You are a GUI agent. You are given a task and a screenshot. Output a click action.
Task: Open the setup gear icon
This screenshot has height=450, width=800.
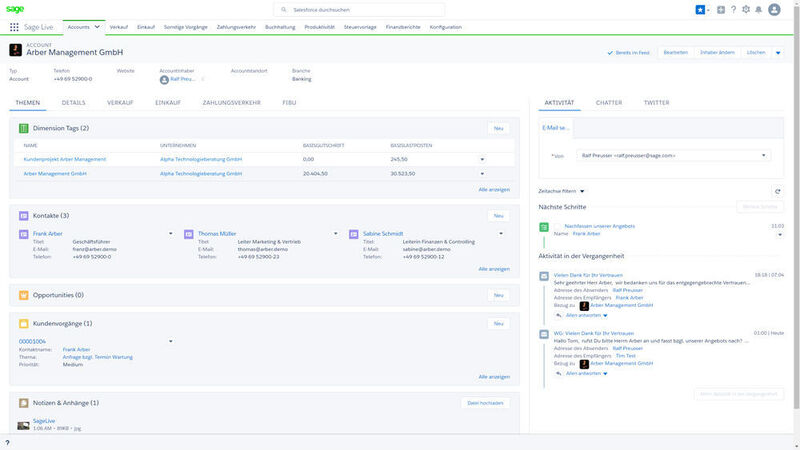tap(746, 10)
